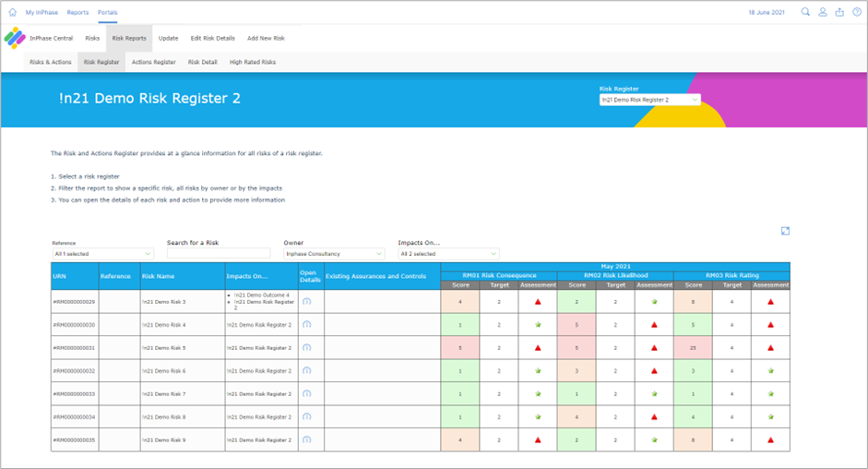Open the user profile icon
This screenshot has width=868, height=469.
point(823,12)
